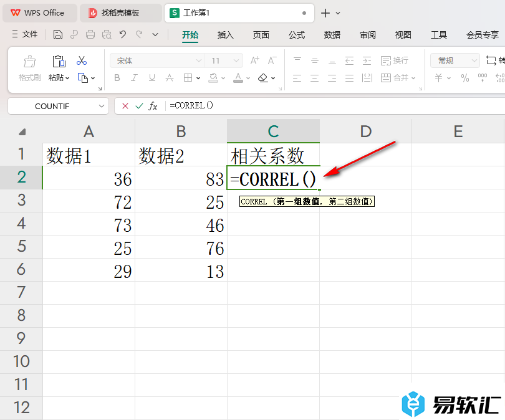
Task: Toggle Bold formatting
Action: [117, 78]
